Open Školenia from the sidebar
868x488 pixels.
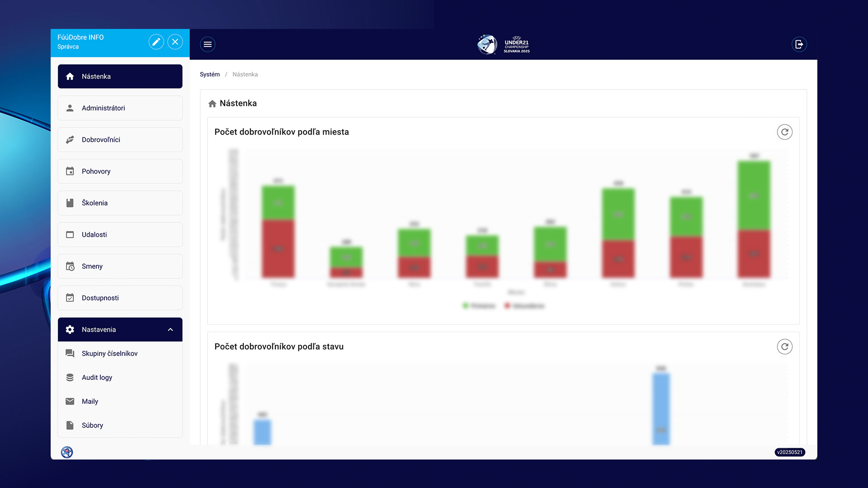tap(120, 203)
